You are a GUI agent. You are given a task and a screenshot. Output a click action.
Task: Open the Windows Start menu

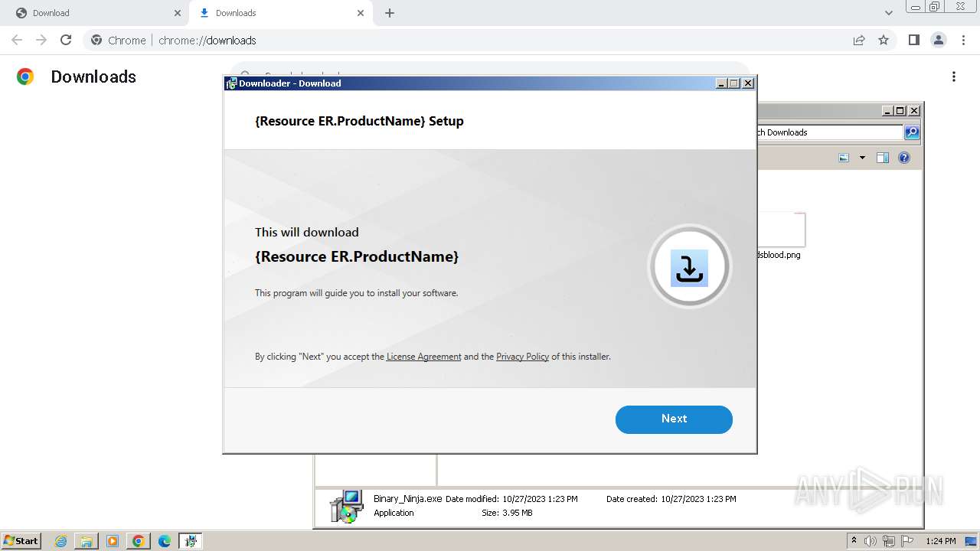(x=21, y=541)
